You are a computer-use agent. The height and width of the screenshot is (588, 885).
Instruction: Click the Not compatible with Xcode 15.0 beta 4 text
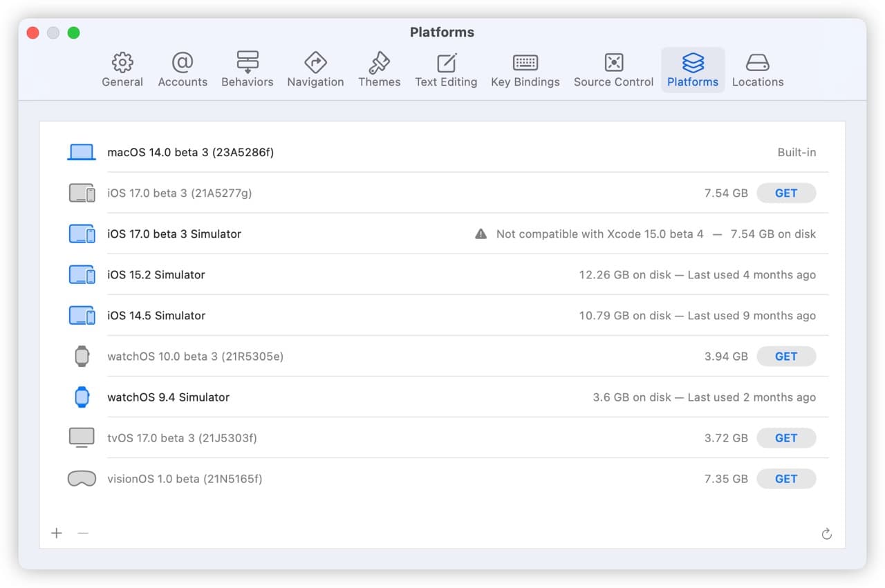point(599,234)
